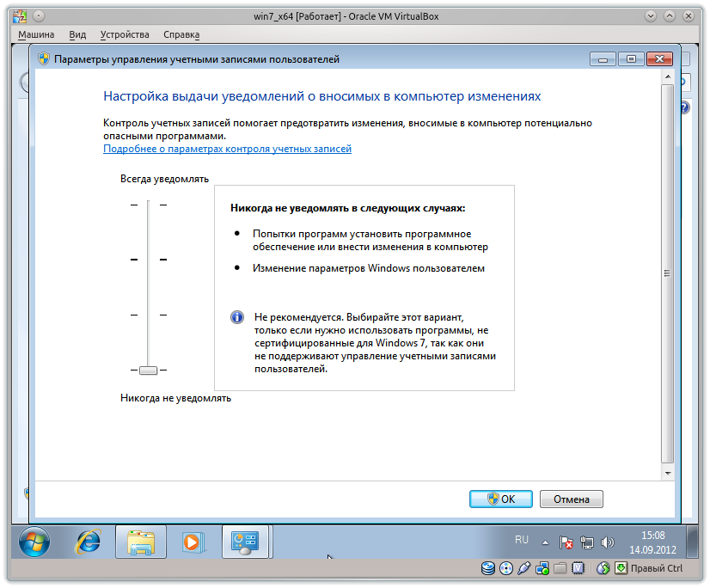
Task: Click the network adapters icon in VirtualBox status bar
Action: (541, 568)
